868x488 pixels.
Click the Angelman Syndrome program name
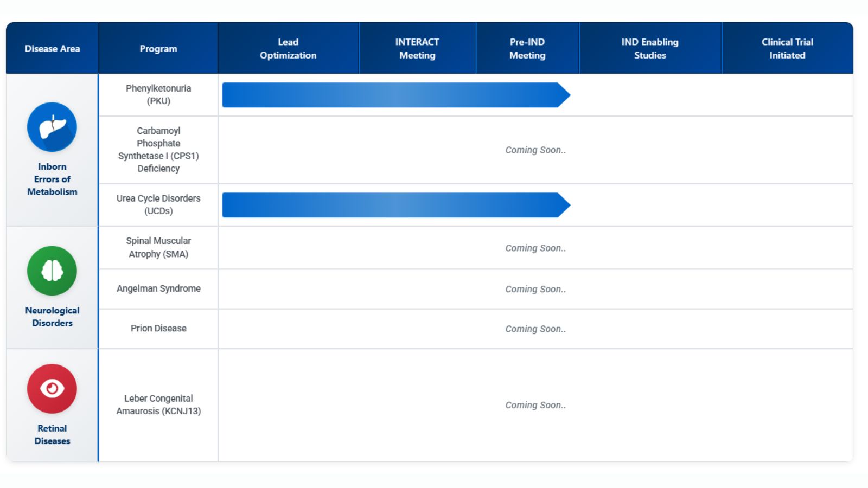[x=158, y=288]
